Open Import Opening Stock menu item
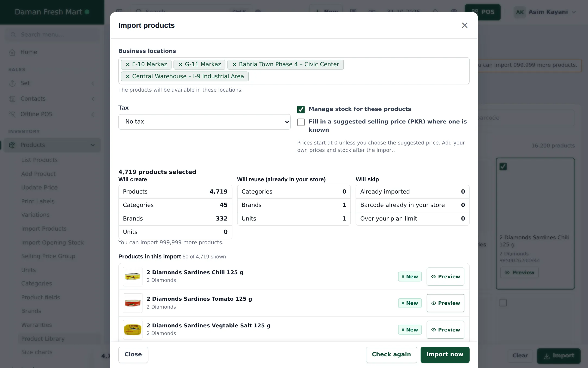Viewport: 588px width, 368px height. pyautogui.click(x=53, y=243)
